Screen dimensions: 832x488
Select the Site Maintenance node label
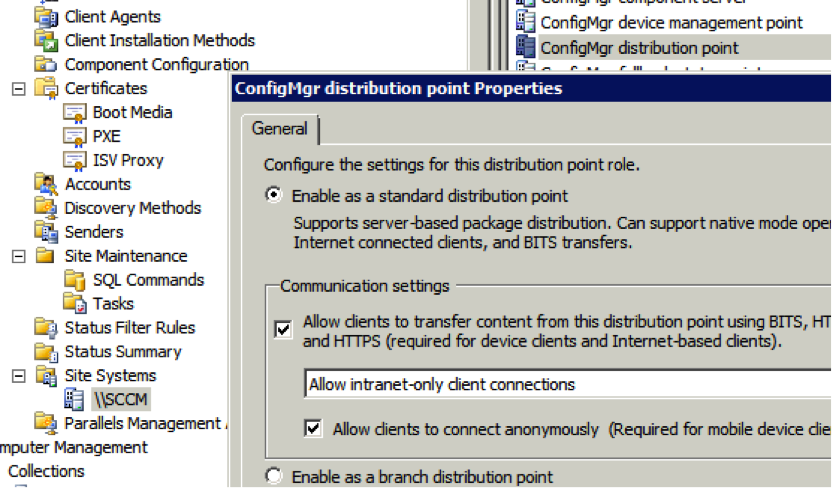point(126,256)
